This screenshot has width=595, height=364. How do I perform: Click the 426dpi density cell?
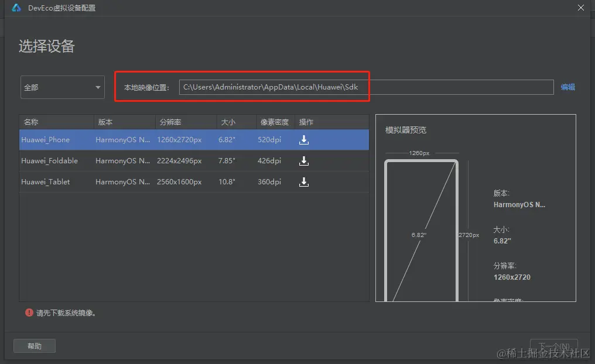point(269,161)
